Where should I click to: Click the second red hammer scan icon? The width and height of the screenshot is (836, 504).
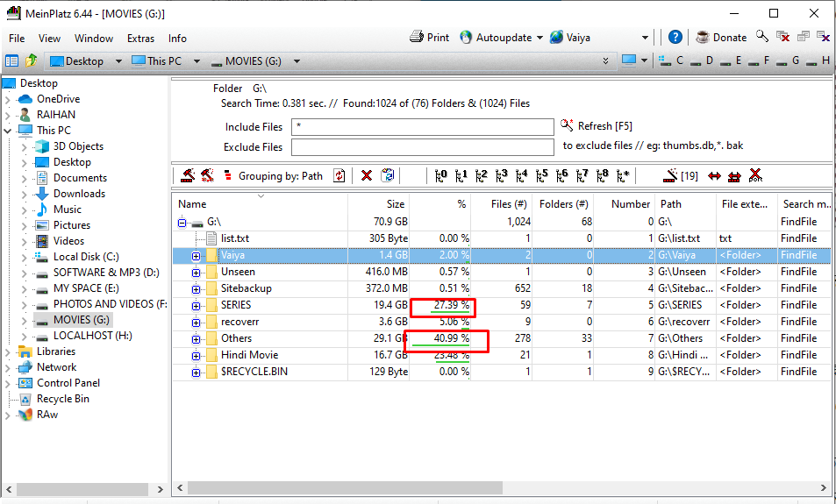(207, 175)
